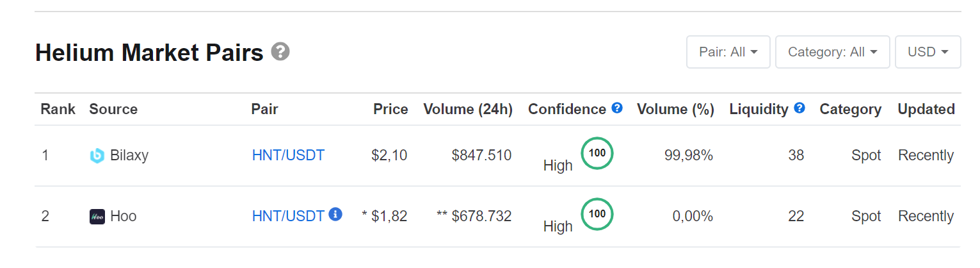Viewport: 980px width, 268px height.
Task: Click the Bilaxy exchange logo icon
Action: click(97, 156)
